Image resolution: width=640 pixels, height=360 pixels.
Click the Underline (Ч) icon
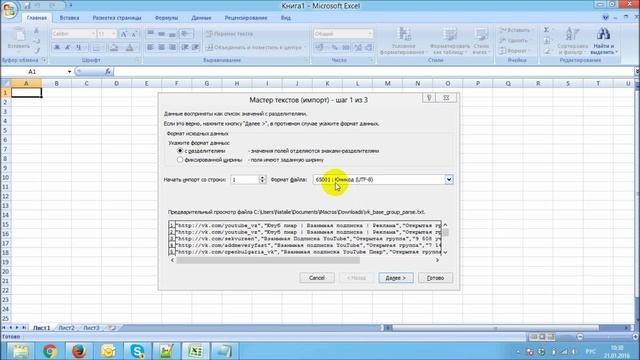pyautogui.click(x=78, y=47)
